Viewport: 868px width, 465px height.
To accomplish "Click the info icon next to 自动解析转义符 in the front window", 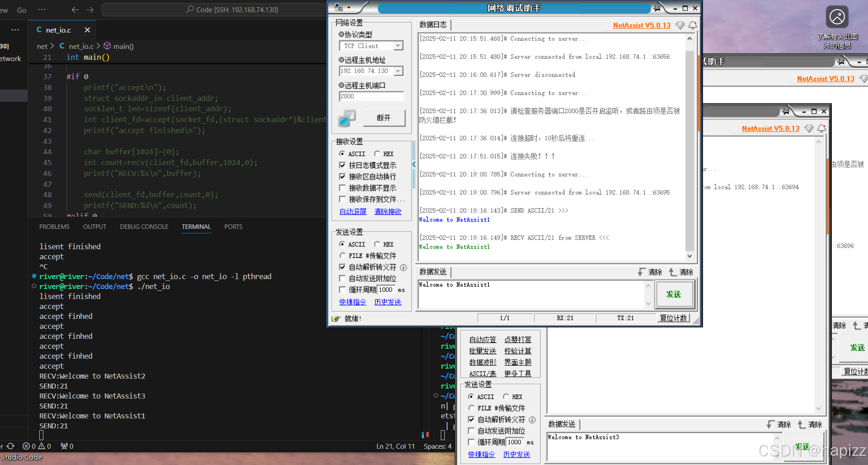I will 403,267.
